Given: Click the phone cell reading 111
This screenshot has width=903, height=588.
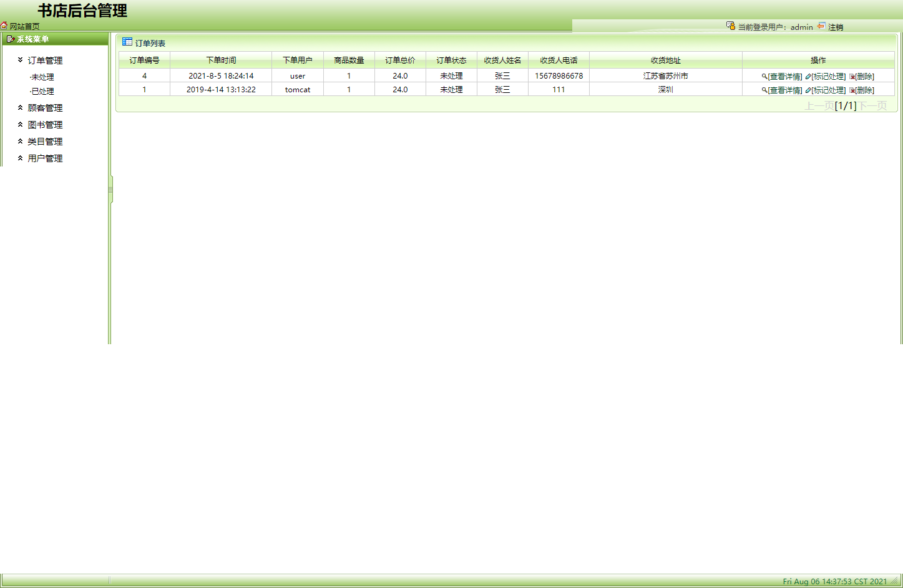Looking at the screenshot, I should 559,90.
